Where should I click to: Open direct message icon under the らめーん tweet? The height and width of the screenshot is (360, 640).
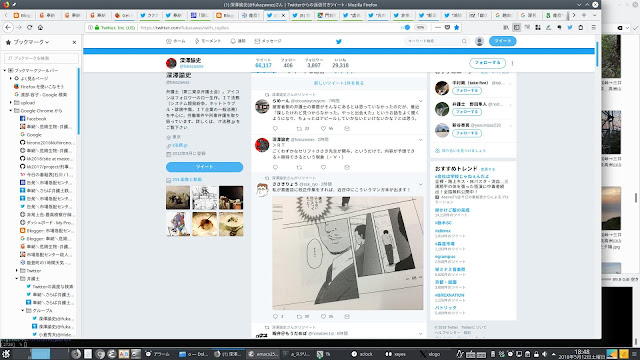pyautogui.click(x=347, y=129)
